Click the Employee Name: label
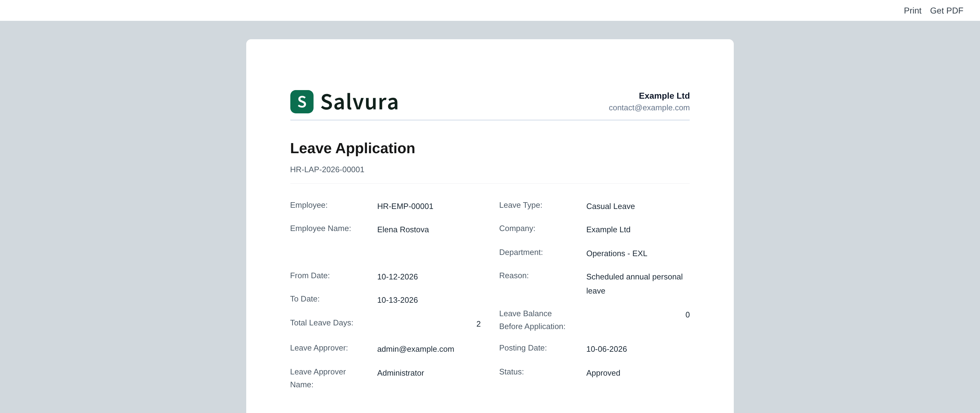 point(320,228)
